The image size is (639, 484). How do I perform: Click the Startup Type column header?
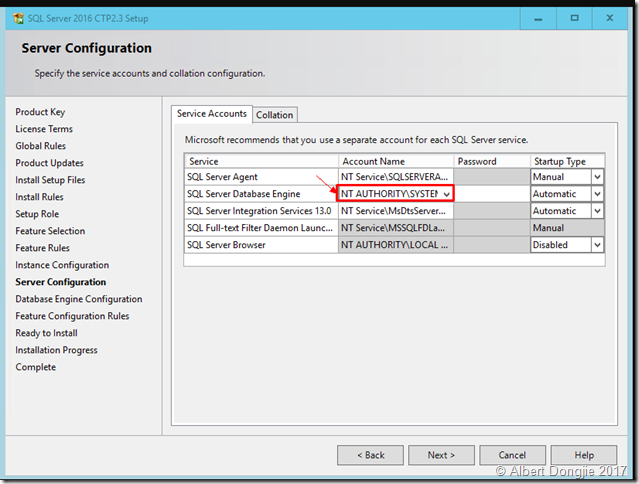tap(567, 161)
